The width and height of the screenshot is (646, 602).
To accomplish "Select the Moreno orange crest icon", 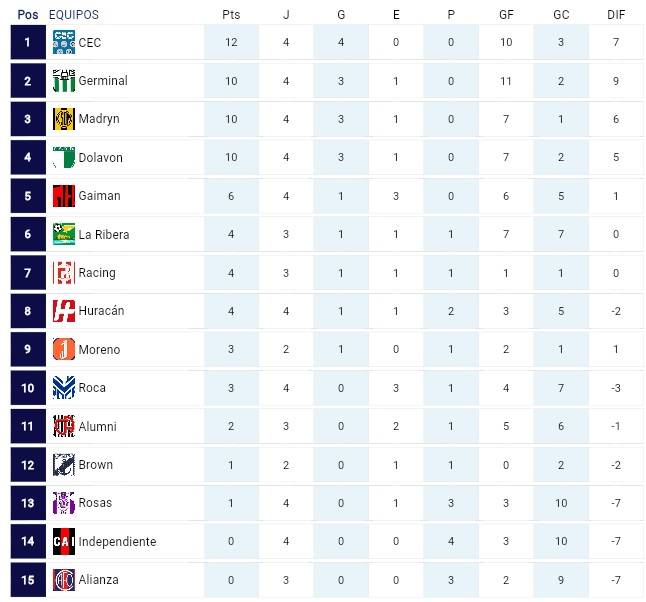I will coord(64,349).
